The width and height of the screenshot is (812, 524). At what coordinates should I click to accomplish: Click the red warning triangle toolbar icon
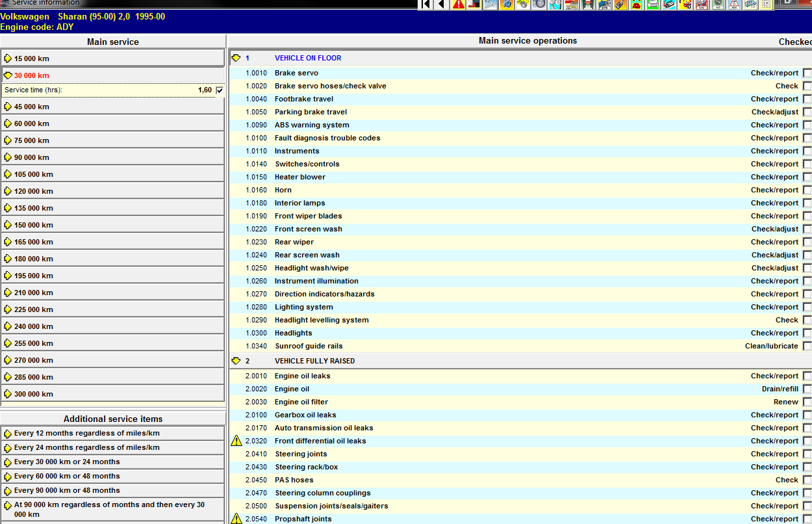(x=459, y=5)
